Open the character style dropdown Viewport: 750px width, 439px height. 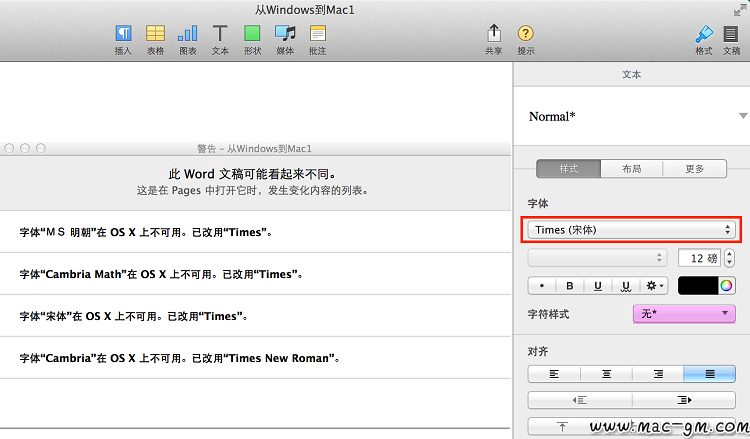[x=684, y=314]
